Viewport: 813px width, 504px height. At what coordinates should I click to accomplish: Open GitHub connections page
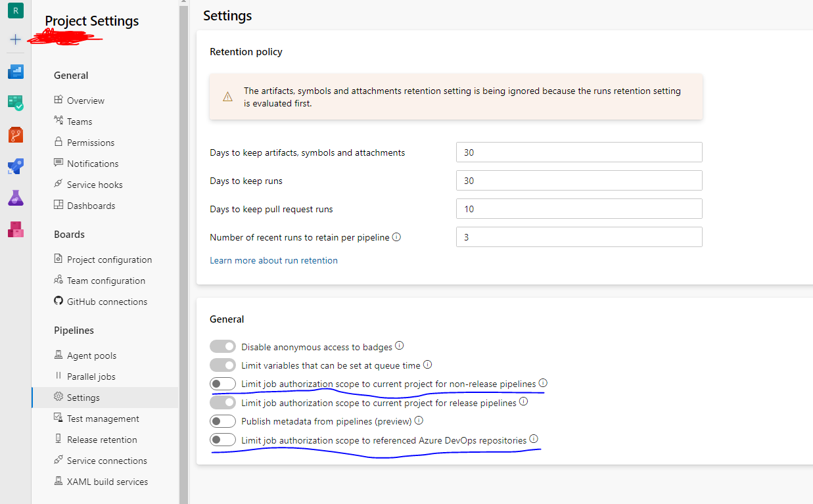pyautogui.click(x=107, y=302)
